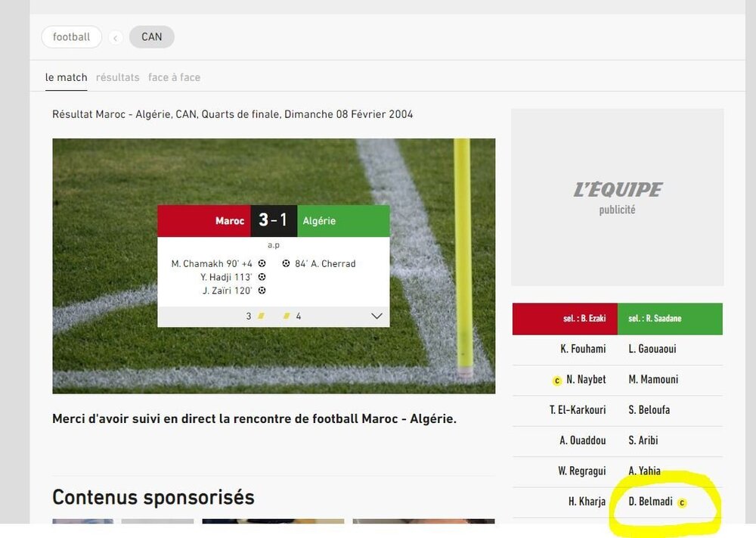The width and height of the screenshot is (756, 538).
Task: Click the L'Équipe publicité banner
Action: (617, 197)
